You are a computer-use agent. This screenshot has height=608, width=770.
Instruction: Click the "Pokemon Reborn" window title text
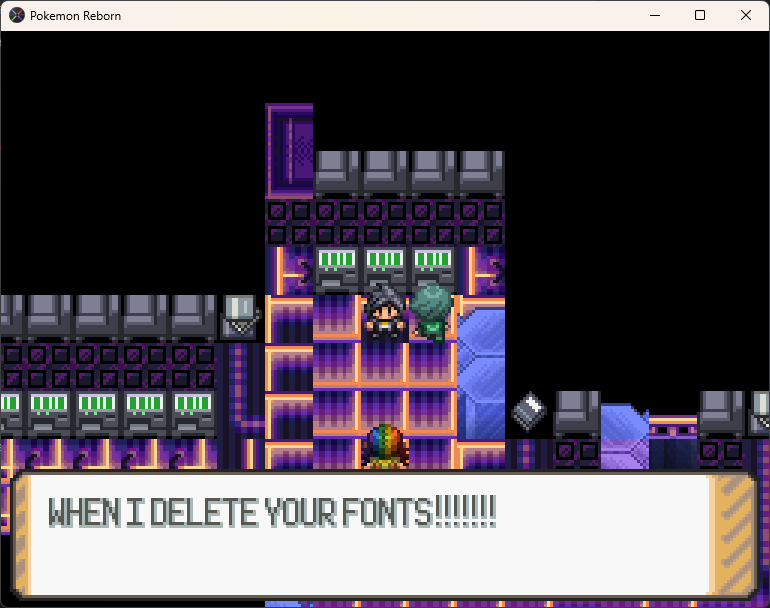75,16
